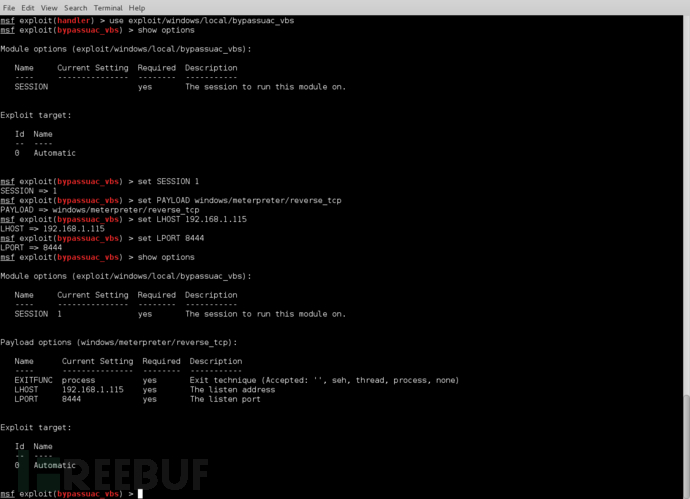This screenshot has width=690, height=499.
Task: Click 'LPORT => 8444' output line
Action: click(x=31, y=248)
